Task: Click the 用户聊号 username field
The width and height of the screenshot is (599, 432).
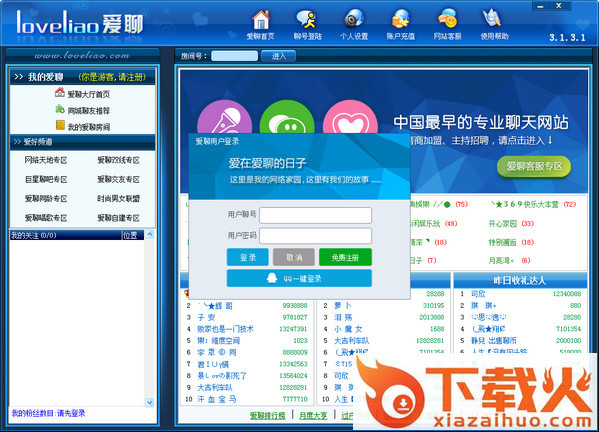Action: (316, 215)
